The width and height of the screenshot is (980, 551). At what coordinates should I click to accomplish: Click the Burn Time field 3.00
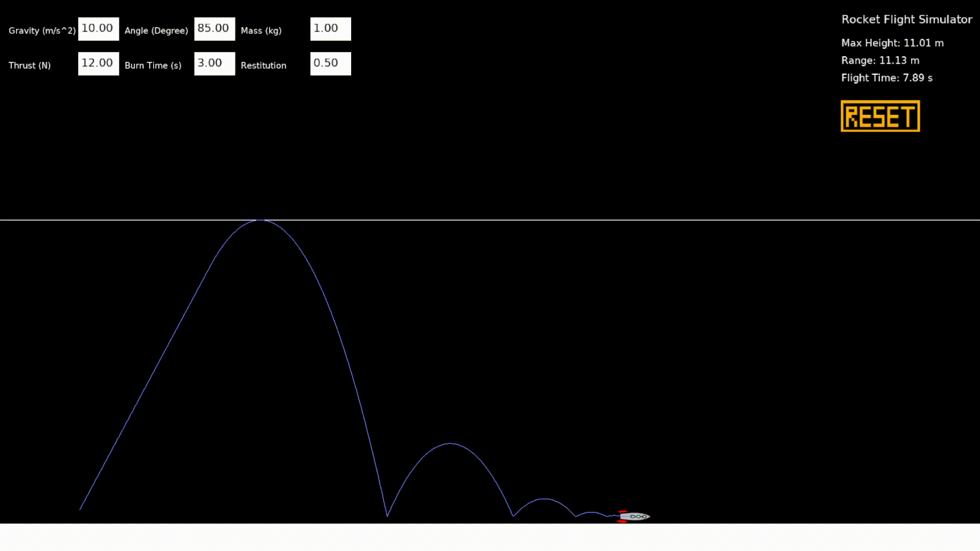click(x=214, y=64)
